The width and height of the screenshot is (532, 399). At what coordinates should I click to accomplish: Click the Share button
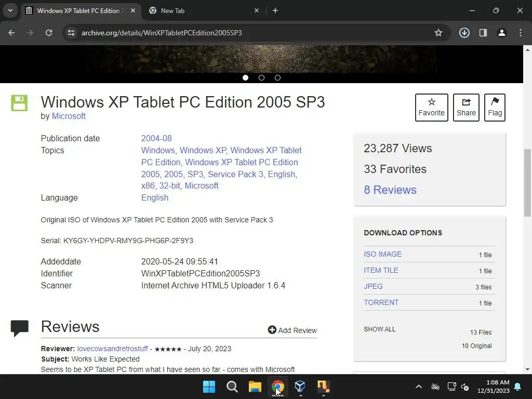[466, 108]
